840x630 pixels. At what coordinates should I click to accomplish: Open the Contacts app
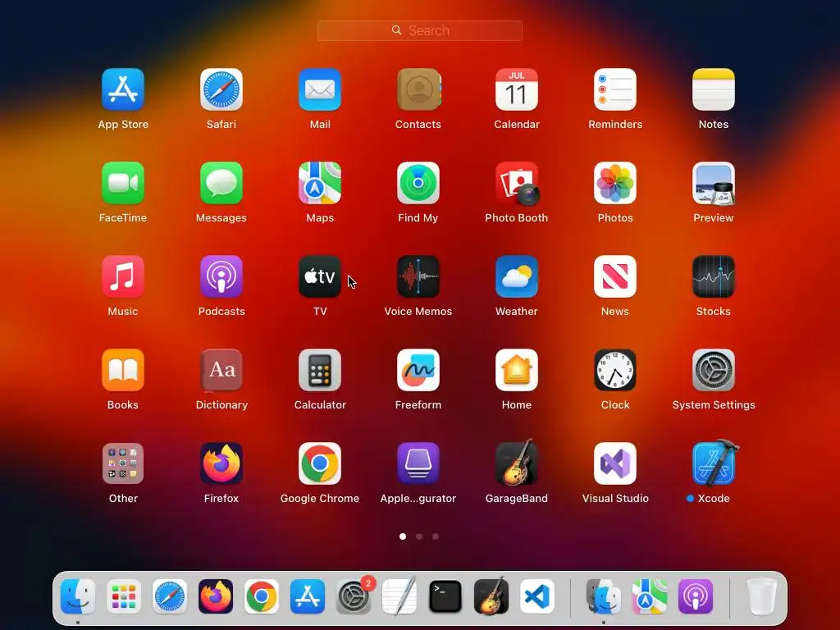[418, 89]
